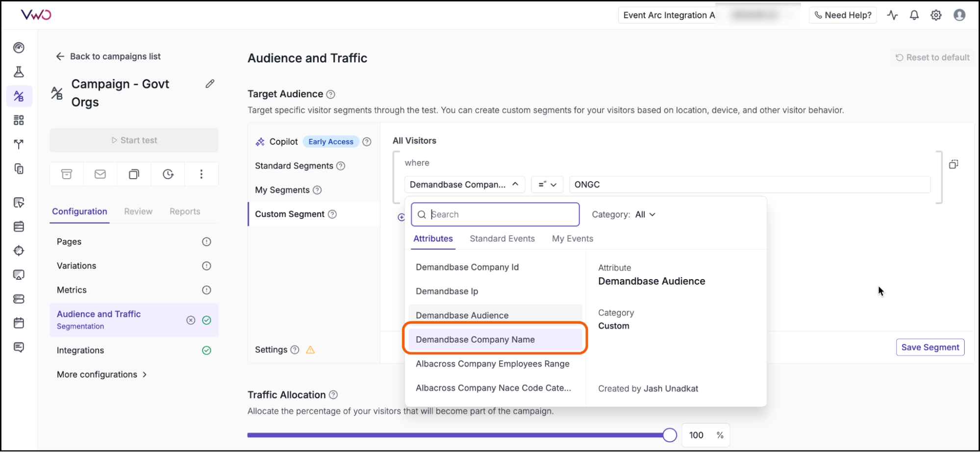
Task: Open Variations configuration step
Action: click(x=134, y=266)
